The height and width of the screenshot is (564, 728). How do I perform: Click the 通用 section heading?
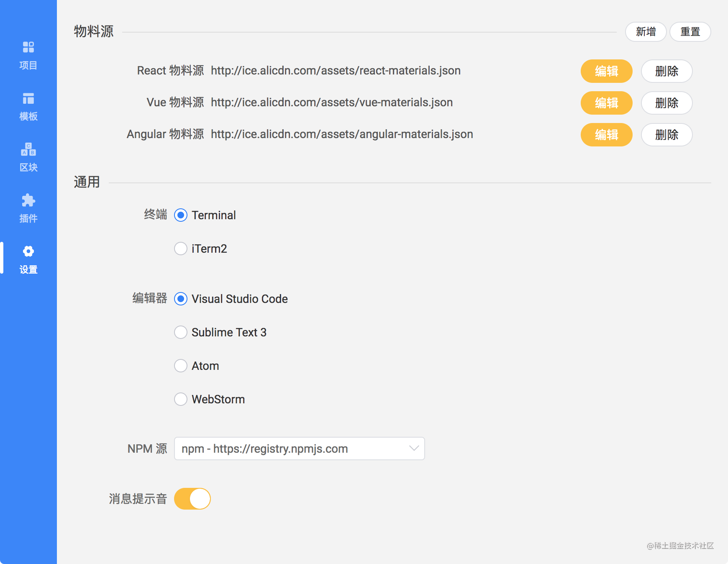point(87,182)
